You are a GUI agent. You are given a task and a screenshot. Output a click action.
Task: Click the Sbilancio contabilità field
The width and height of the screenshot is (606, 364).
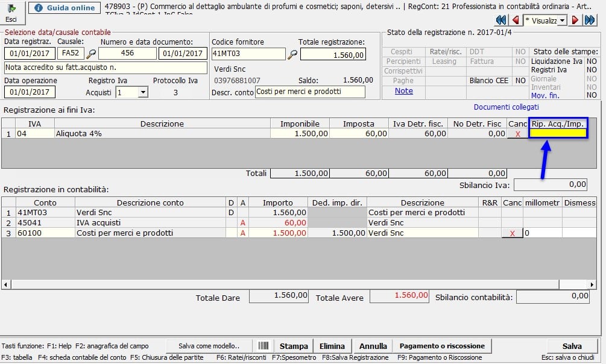(553, 297)
